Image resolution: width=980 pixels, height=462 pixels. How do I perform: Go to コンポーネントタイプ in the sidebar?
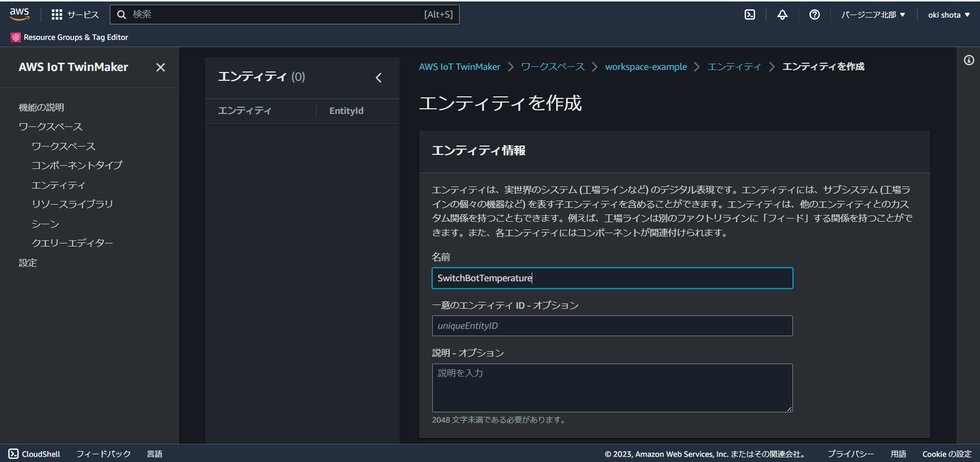coord(77,165)
